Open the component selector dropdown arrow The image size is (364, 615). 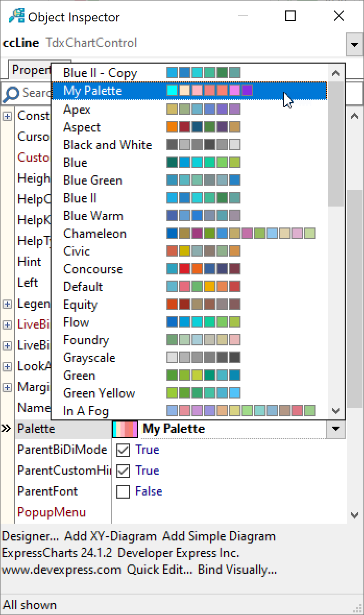coord(355,45)
